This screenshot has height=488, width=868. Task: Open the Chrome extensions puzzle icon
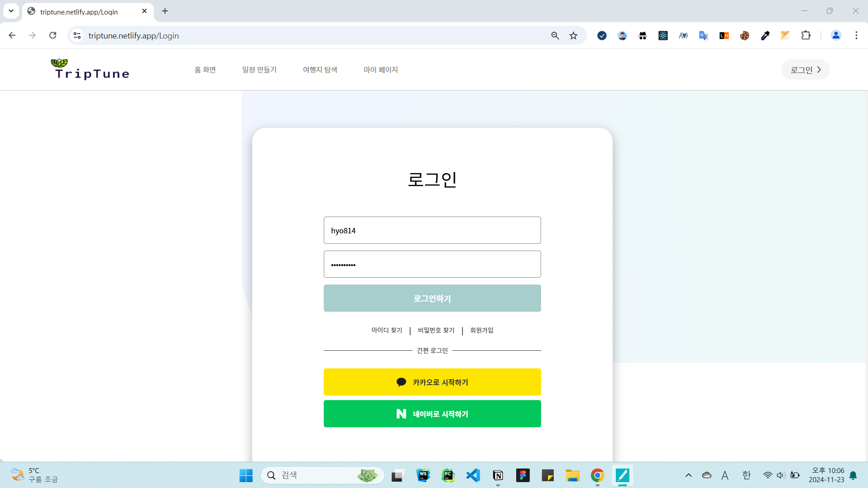[806, 36]
